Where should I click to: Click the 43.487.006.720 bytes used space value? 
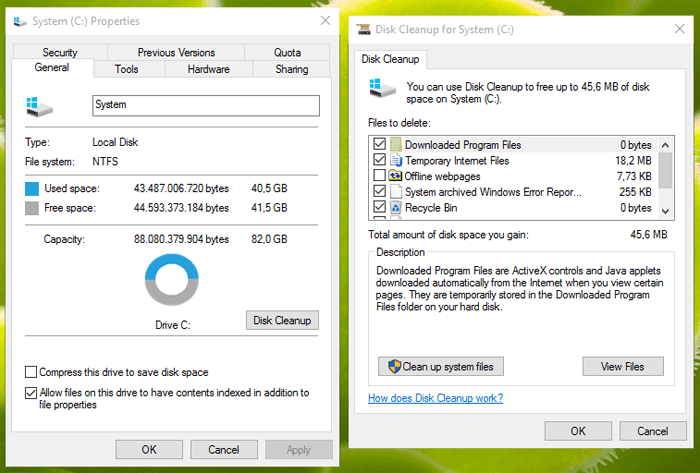pyautogui.click(x=181, y=188)
